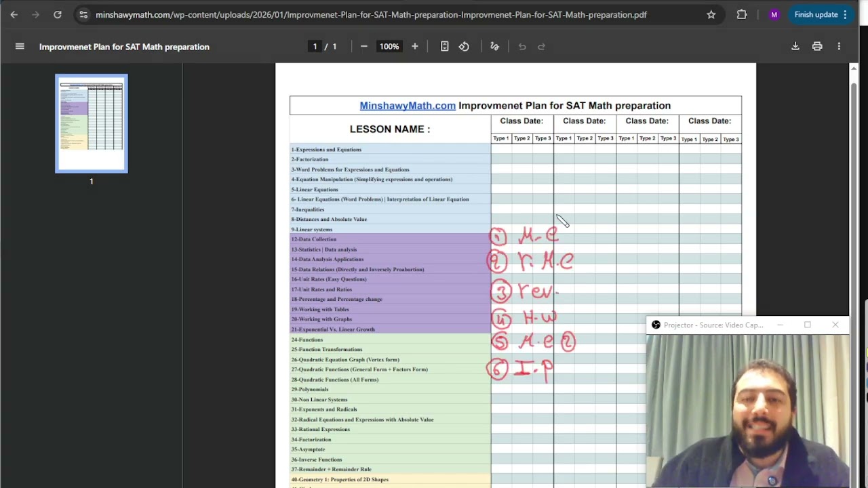The image size is (868, 488).
Task: Go back to the previous page in browser
Action: [14, 14]
